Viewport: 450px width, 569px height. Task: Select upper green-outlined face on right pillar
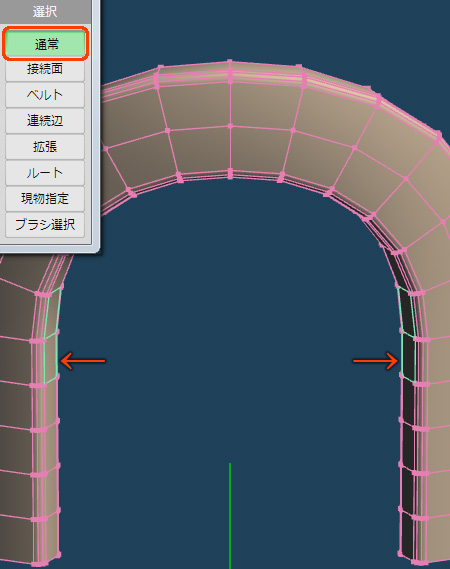coord(406,311)
